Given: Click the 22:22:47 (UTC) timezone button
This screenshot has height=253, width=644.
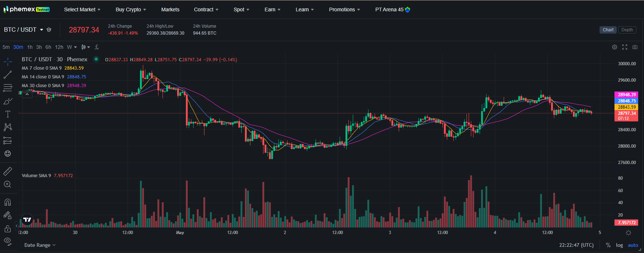Looking at the screenshot, I should (576, 245).
